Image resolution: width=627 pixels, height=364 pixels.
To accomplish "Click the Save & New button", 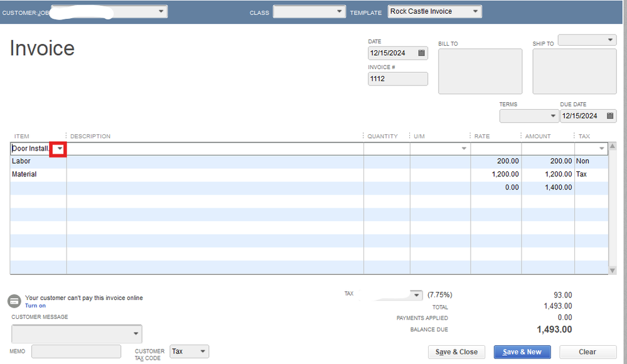I will point(522,352).
